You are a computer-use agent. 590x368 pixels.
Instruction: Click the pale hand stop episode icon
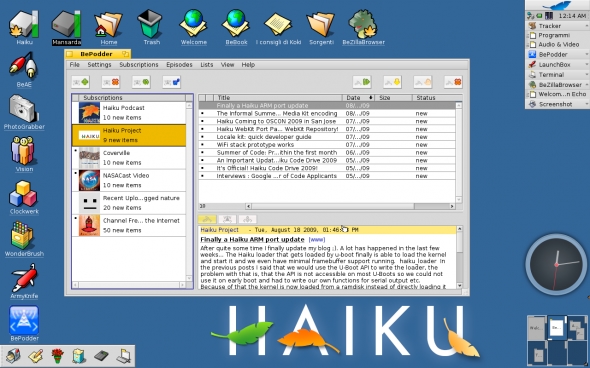pos(423,82)
